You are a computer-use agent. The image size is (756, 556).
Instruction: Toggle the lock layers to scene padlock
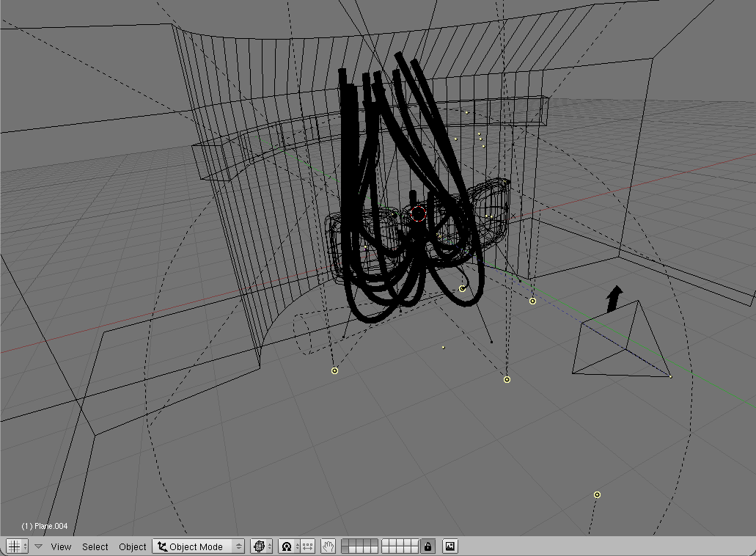click(427, 546)
